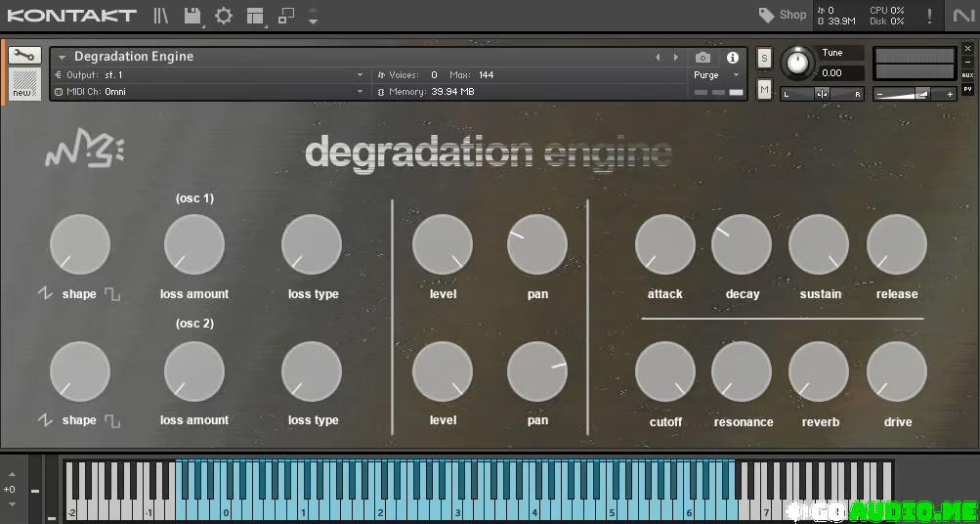Click osc 1 square wave icon
The height and width of the screenshot is (524, 980).
click(112, 294)
